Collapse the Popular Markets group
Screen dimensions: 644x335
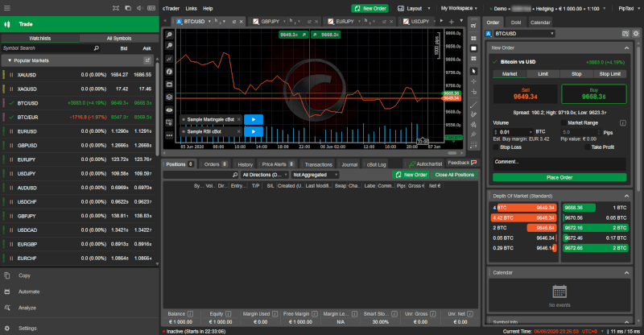(x=9, y=60)
